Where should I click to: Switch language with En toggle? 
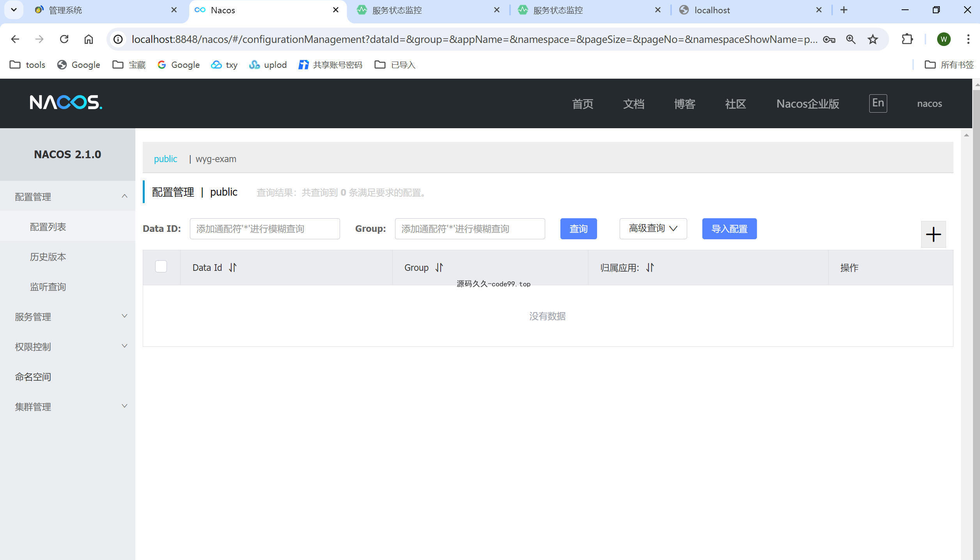(x=878, y=103)
